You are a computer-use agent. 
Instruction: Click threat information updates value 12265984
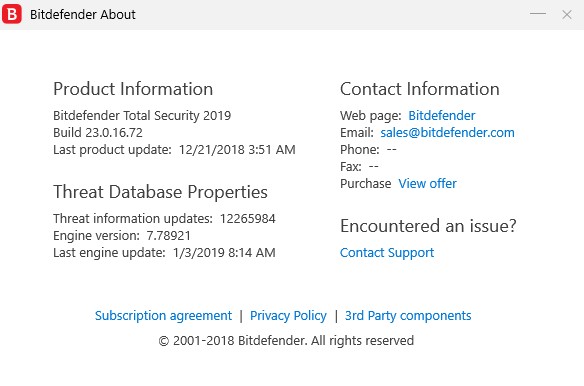[247, 218]
